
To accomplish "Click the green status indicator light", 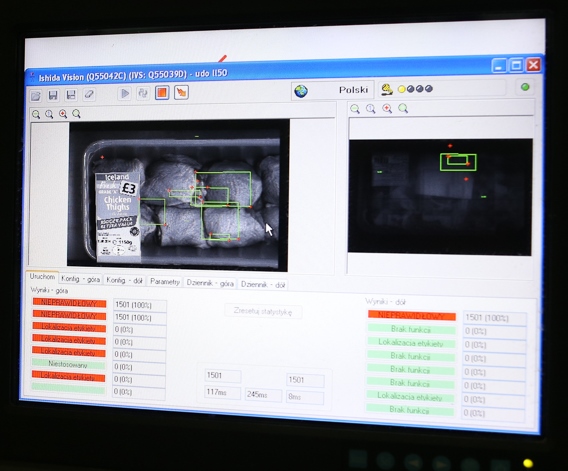I will [525, 87].
